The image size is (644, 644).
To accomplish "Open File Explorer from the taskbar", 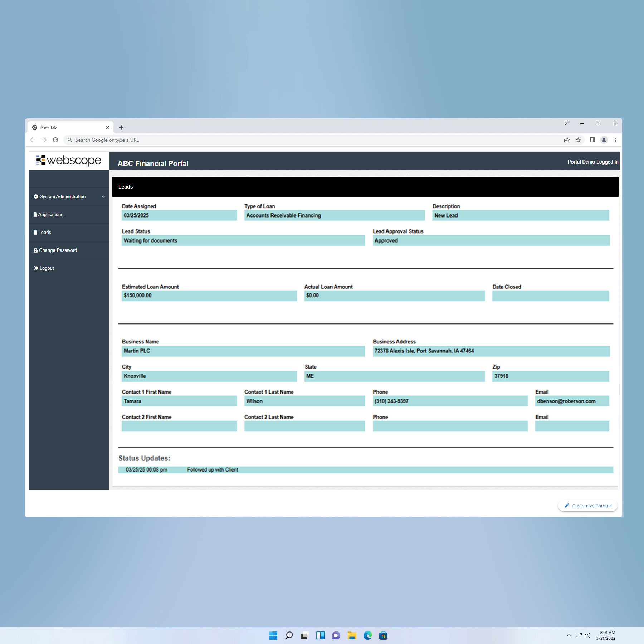I will tap(352, 635).
